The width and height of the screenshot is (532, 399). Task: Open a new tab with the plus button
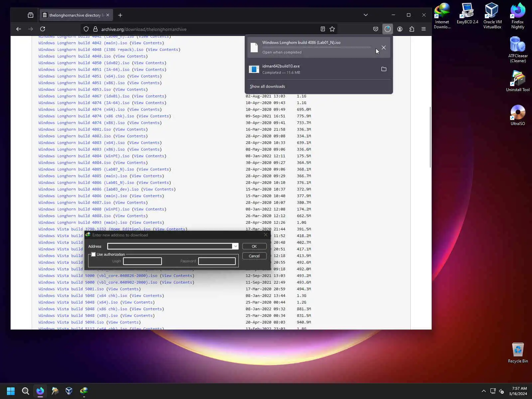pos(120,15)
